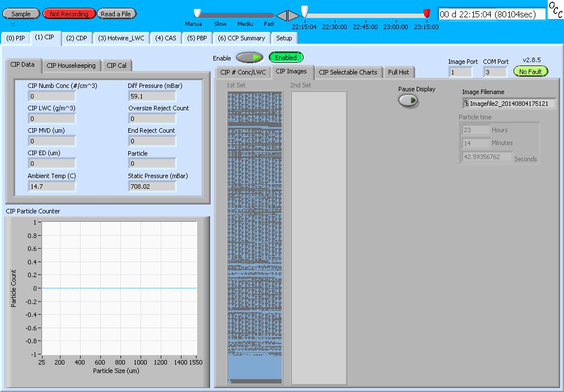
Task: Click the No Fault status indicator
Action: click(x=530, y=72)
